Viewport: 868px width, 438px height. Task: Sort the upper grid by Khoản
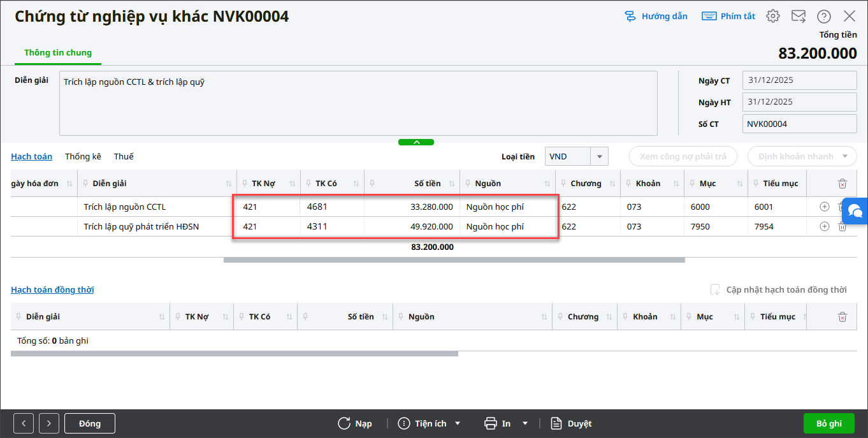675,184
